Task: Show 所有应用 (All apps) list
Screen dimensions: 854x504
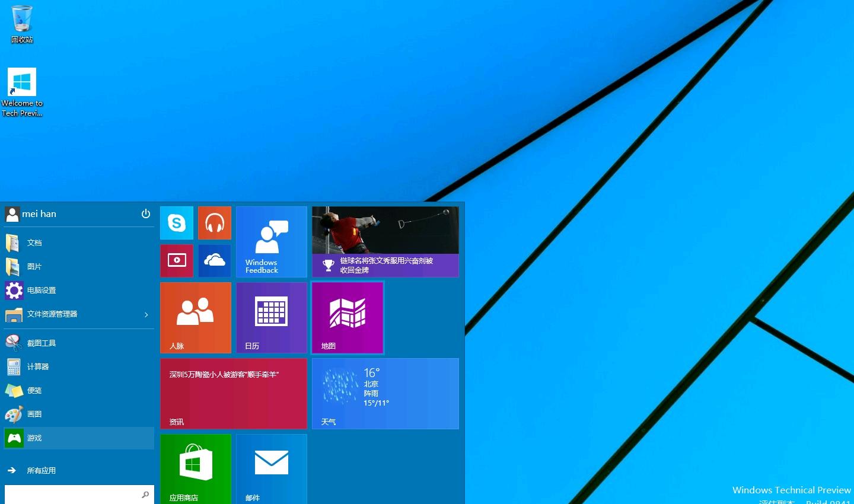Action: point(79,470)
